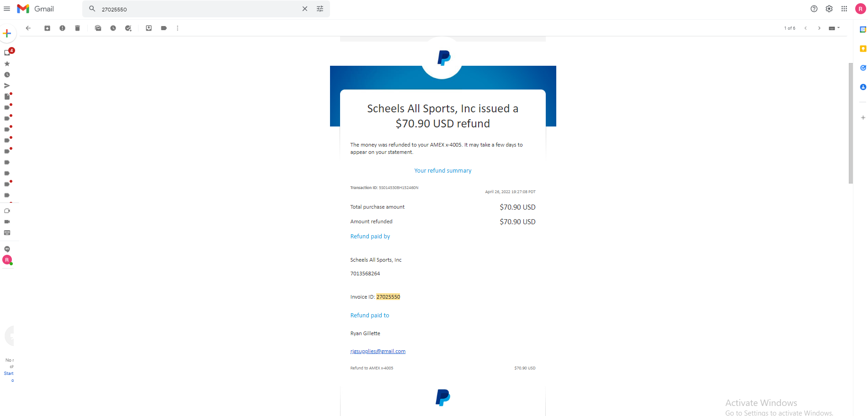Clear the search query
The image size is (868, 416).
pyautogui.click(x=305, y=9)
